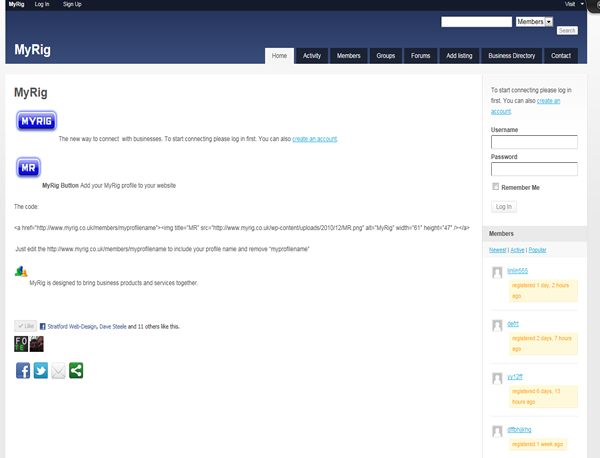Image resolution: width=600 pixels, height=458 pixels.
Task: Share the page via the Facebook icon
Action: (23, 370)
